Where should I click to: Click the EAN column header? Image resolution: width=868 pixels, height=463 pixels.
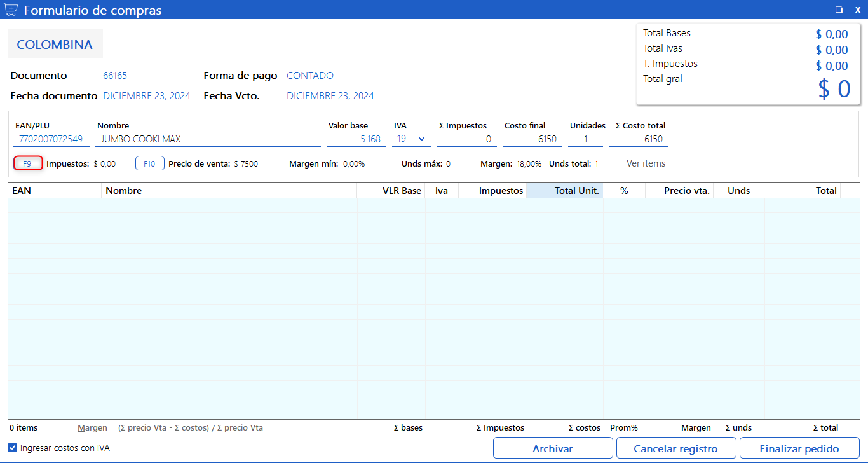(x=55, y=190)
